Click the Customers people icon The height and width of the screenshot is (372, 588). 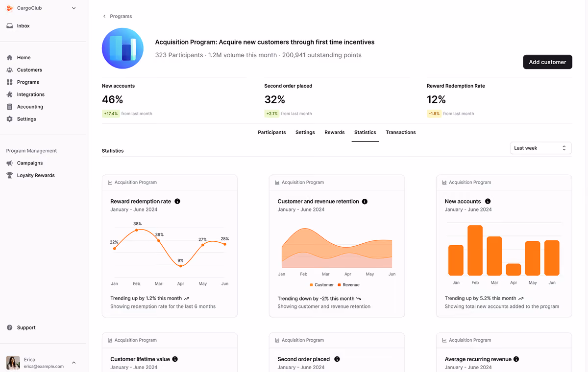pyautogui.click(x=9, y=70)
